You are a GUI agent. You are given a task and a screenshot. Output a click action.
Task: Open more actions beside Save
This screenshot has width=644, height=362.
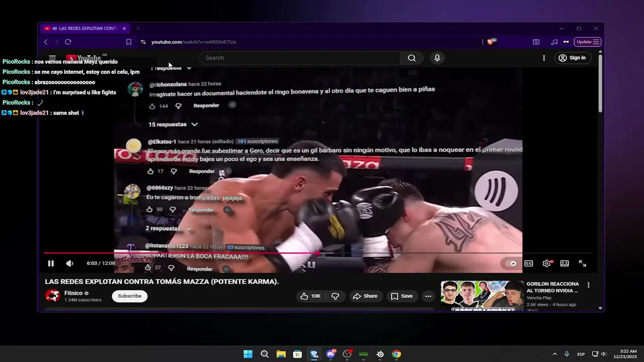[x=428, y=296]
